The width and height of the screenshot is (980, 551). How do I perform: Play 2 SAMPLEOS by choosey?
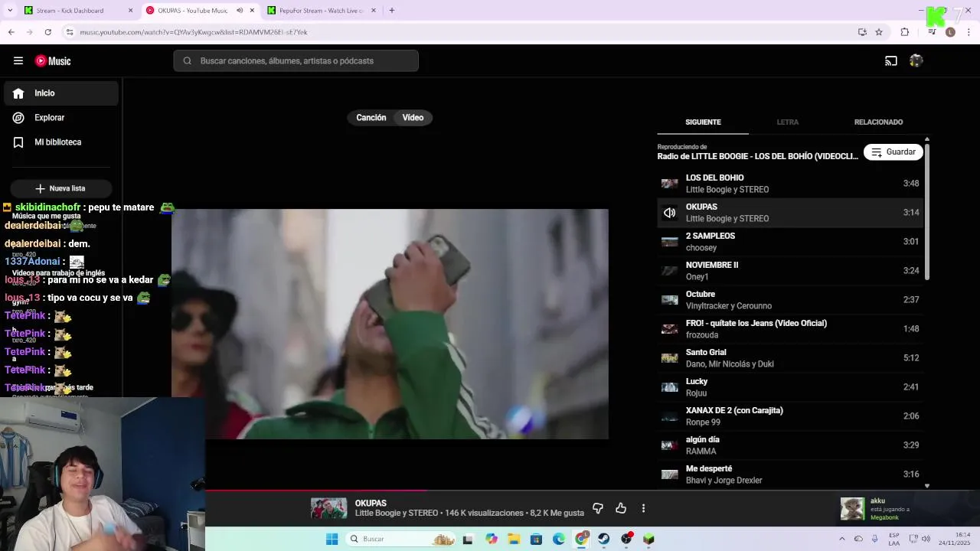pyautogui.click(x=790, y=242)
